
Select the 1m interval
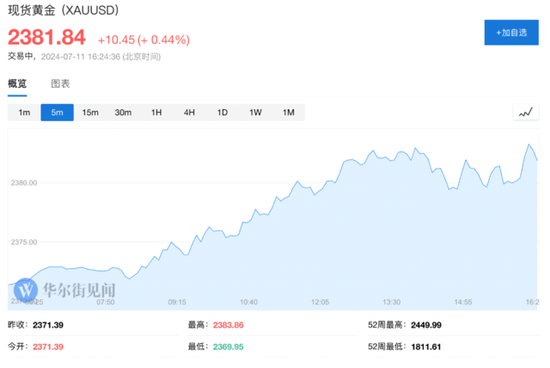[x=24, y=113]
